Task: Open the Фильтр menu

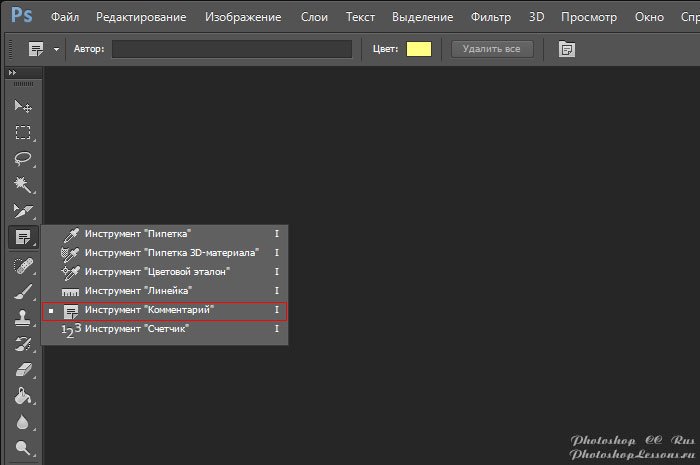Action: click(490, 17)
